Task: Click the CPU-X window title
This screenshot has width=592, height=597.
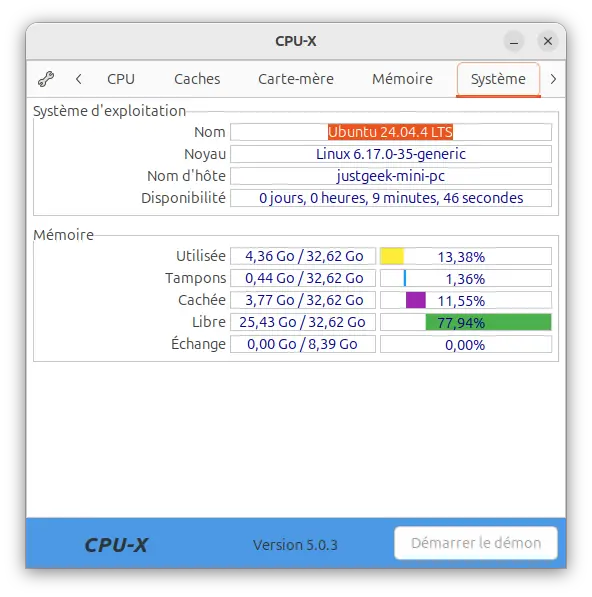Action: (x=296, y=41)
